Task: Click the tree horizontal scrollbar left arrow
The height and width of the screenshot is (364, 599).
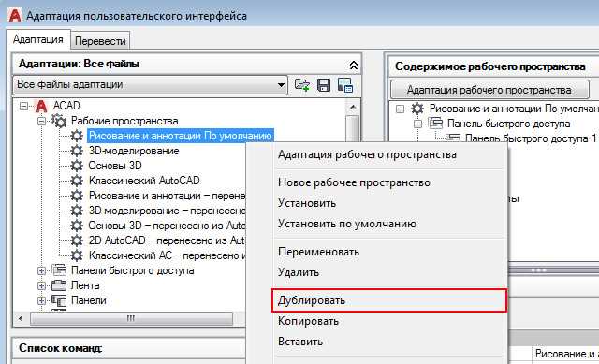Action: tap(21, 318)
